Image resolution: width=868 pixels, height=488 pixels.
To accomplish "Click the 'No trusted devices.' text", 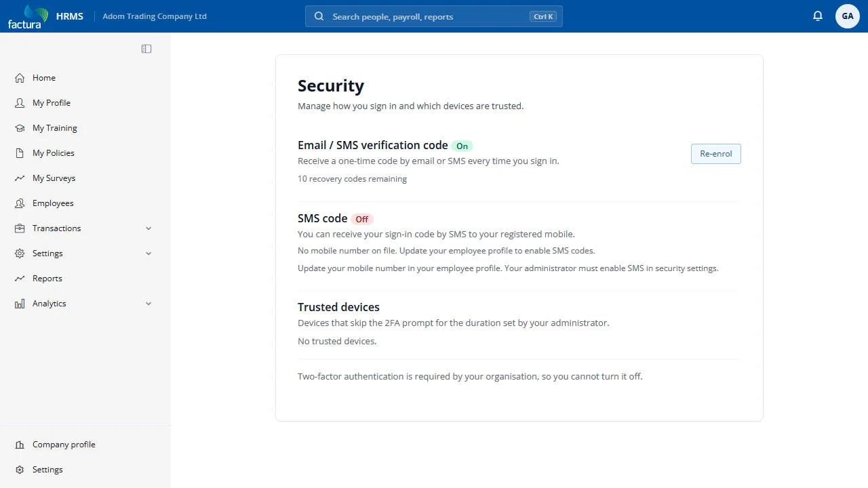I will pyautogui.click(x=337, y=341).
